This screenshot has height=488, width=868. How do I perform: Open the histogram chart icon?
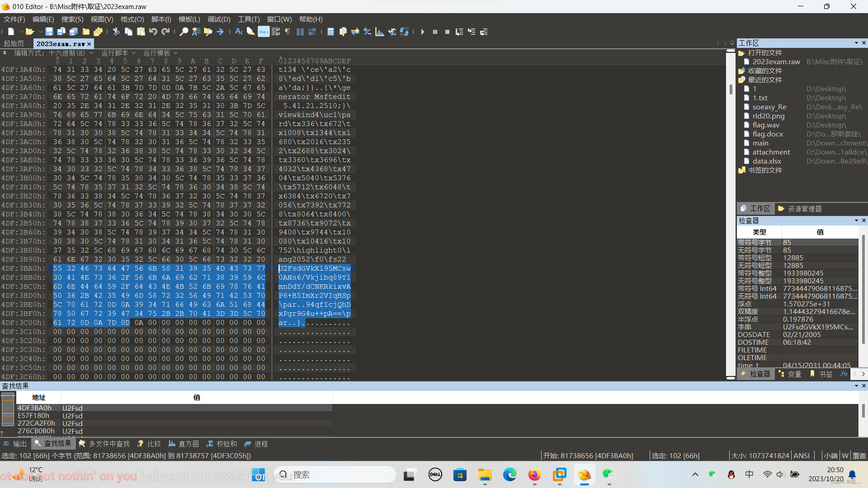380,32
